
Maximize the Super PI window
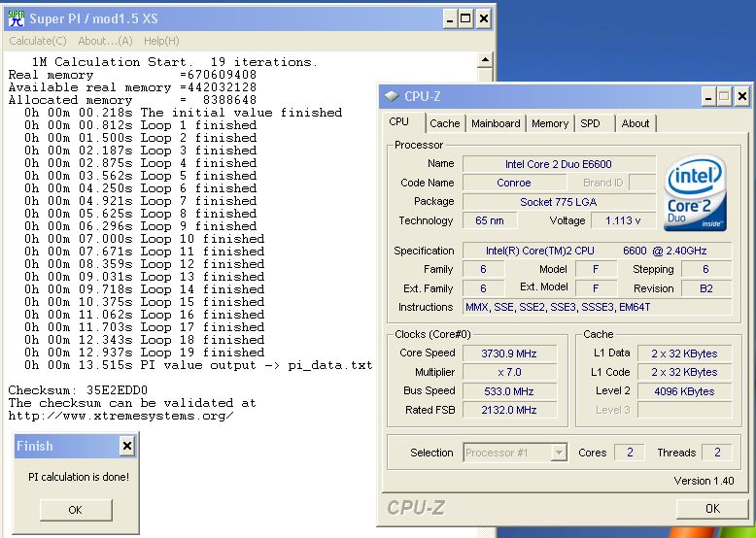466,18
